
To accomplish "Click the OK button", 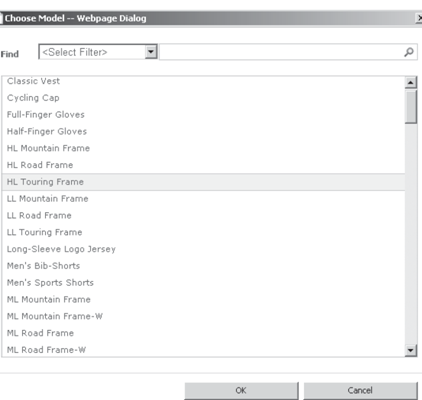I will [241, 390].
